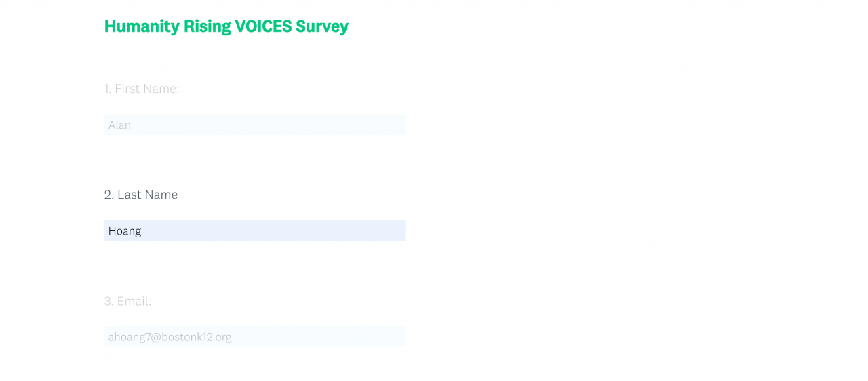This screenshot has height=381, width=868.
Task: Click the number "2." beside Last Name
Action: click(x=108, y=195)
